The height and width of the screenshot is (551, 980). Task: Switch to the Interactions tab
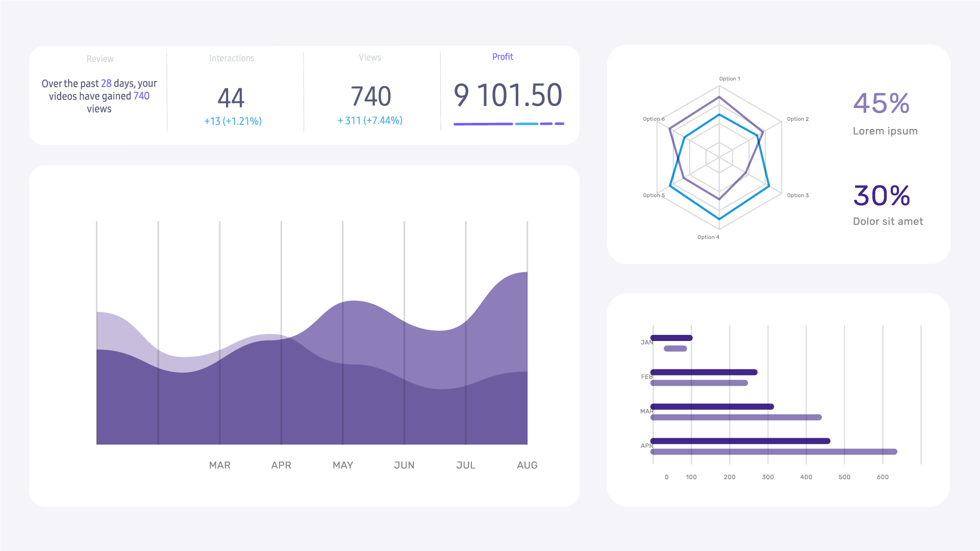tap(232, 58)
